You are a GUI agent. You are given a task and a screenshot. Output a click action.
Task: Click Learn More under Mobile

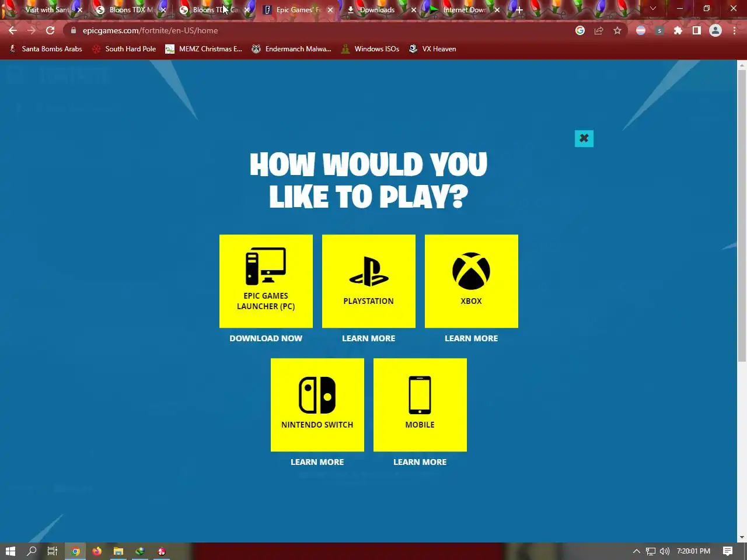[420, 462]
